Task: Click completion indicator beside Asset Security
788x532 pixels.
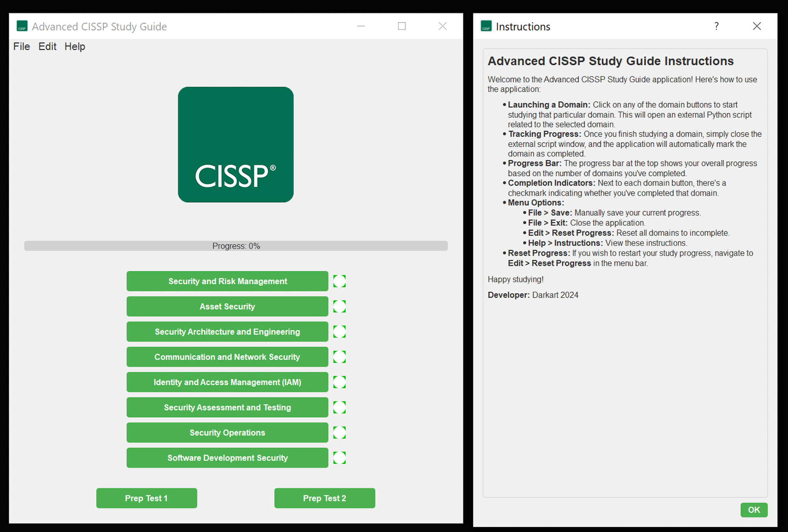Action: coord(340,307)
